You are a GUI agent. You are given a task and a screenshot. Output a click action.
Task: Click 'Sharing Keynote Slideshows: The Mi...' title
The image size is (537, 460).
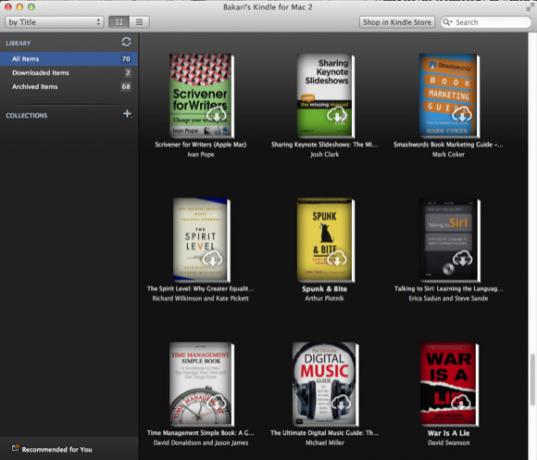324,145
